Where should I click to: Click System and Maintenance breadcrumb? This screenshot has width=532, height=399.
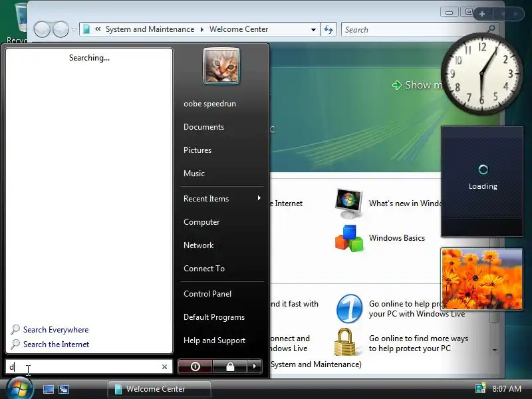tap(150, 29)
